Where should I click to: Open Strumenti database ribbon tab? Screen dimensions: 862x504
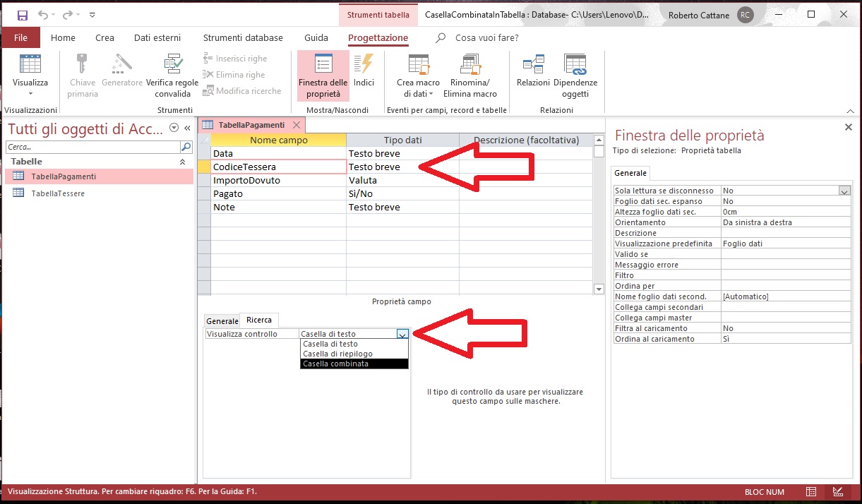pos(243,38)
